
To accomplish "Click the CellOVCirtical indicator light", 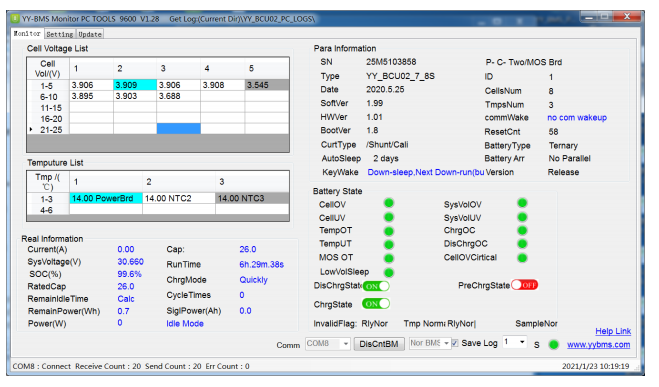I will [522, 258].
